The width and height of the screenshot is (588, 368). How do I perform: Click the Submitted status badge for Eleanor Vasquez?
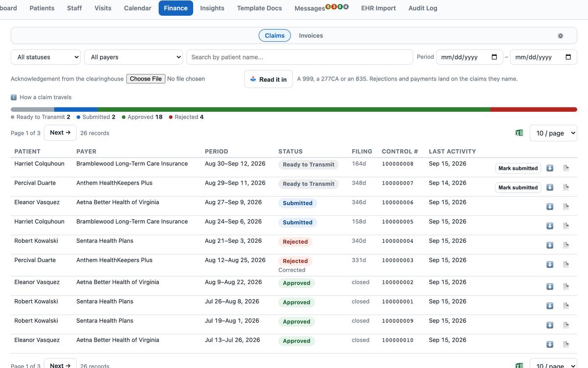tap(297, 203)
